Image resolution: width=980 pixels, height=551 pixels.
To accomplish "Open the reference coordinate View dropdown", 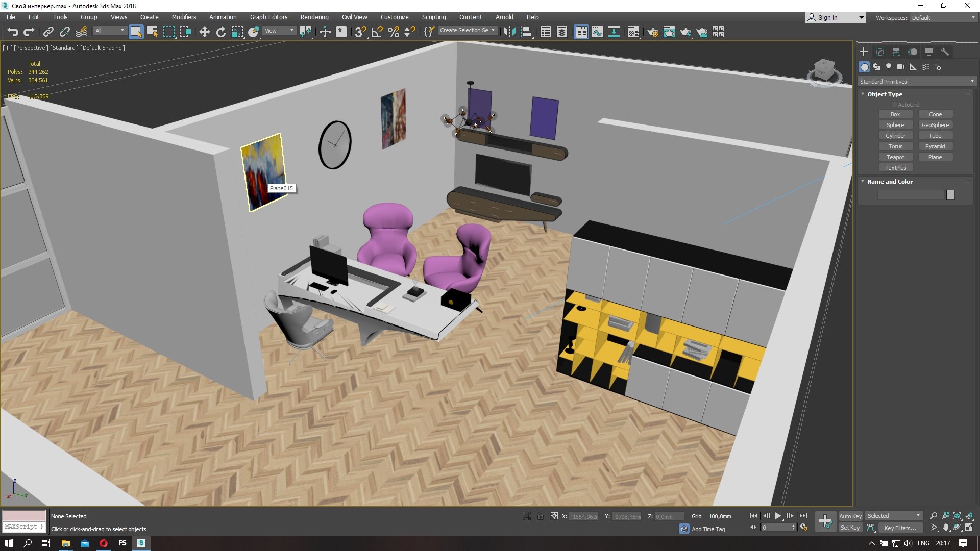I will pyautogui.click(x=279, y=31).
